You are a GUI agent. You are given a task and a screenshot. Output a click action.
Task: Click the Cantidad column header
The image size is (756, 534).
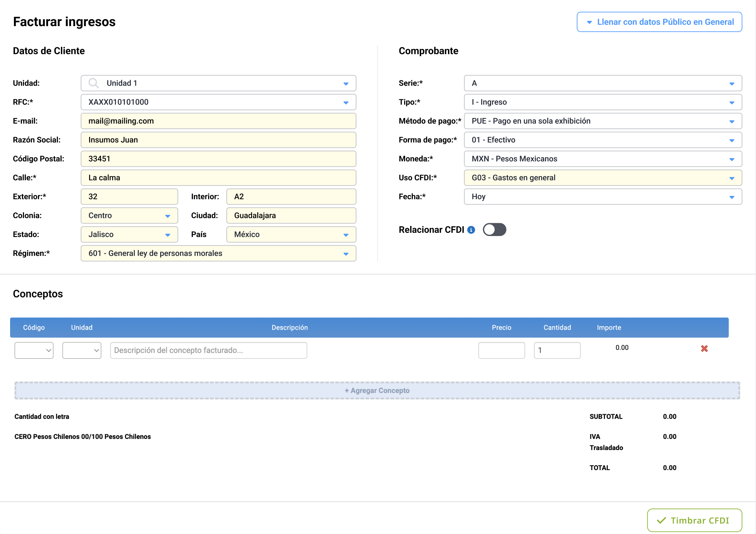point(557,328)
